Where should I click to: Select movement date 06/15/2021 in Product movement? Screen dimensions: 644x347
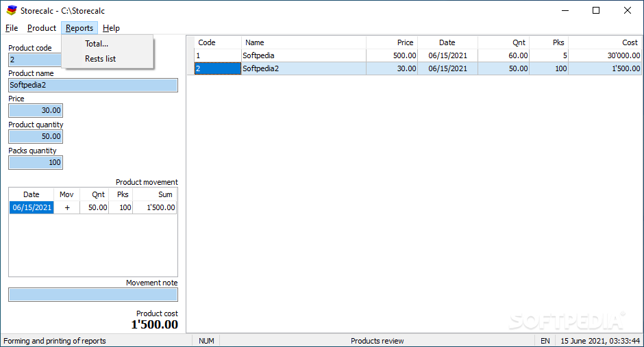coord(32,207)
